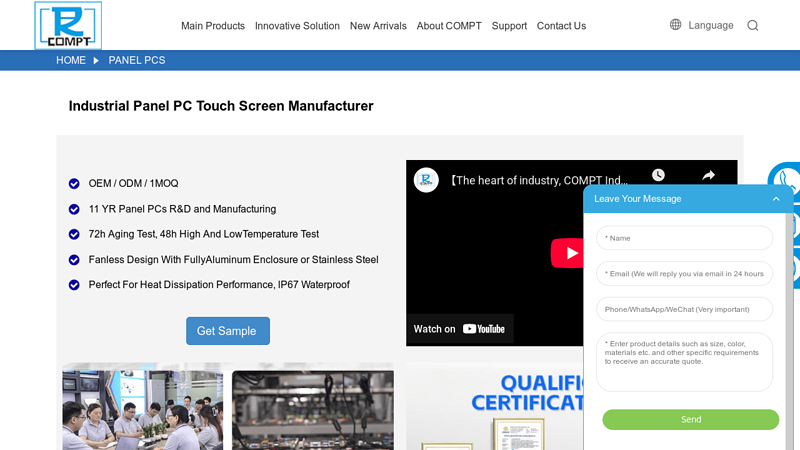Open Contact Us page
The image size is (800, 450).
(x=561, y=26)
